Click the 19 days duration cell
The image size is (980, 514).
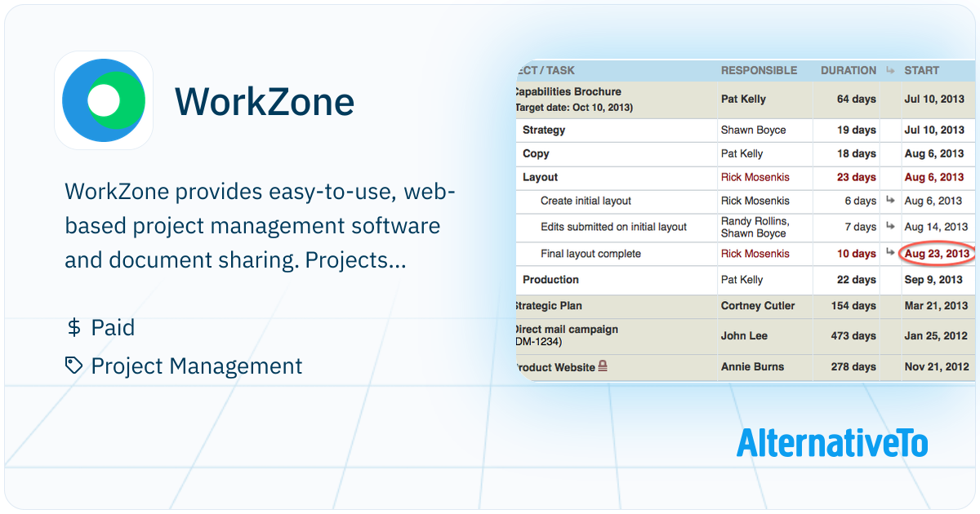tap(856, 131)
